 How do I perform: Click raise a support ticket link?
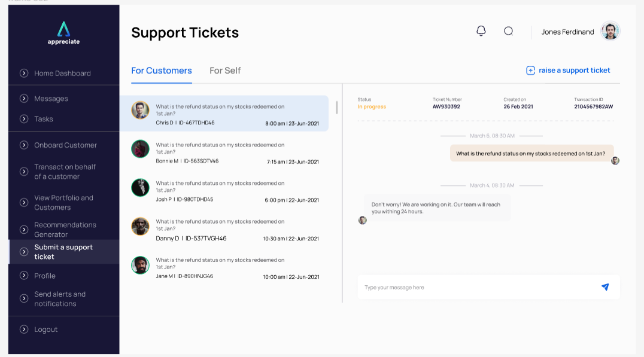574,71
